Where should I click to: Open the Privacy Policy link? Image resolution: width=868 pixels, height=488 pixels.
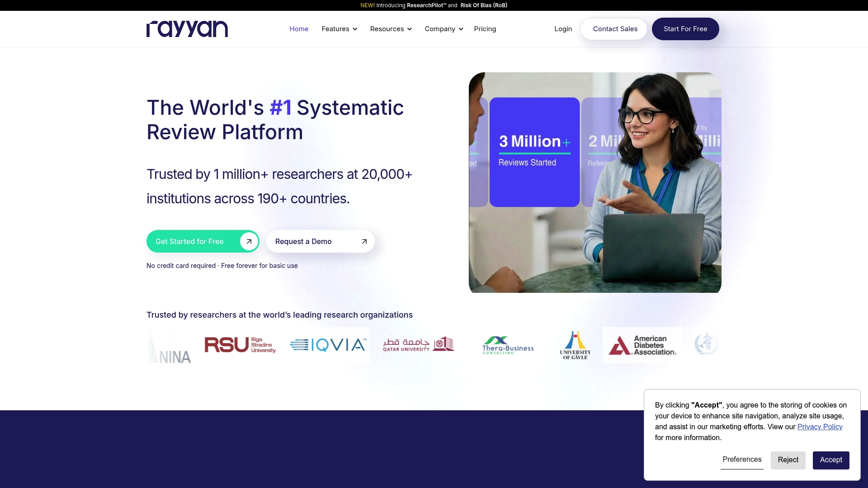point(820,427)
